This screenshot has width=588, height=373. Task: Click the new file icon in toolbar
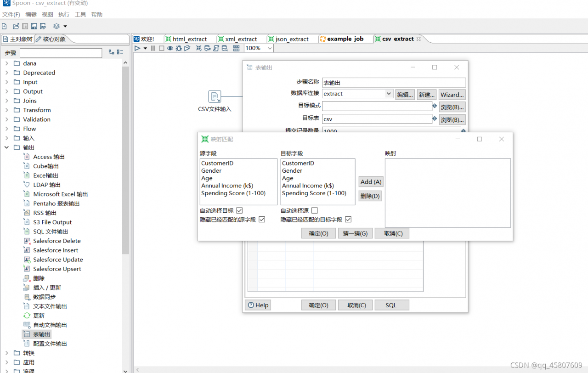click(x=5, y=26)
